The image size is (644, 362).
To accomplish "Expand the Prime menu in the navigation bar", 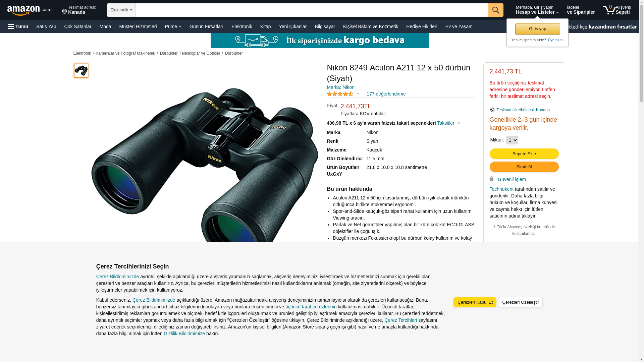I will 173,26.
